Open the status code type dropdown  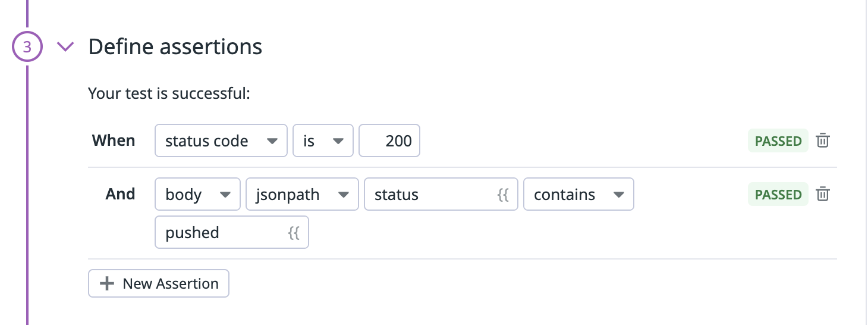221,140
